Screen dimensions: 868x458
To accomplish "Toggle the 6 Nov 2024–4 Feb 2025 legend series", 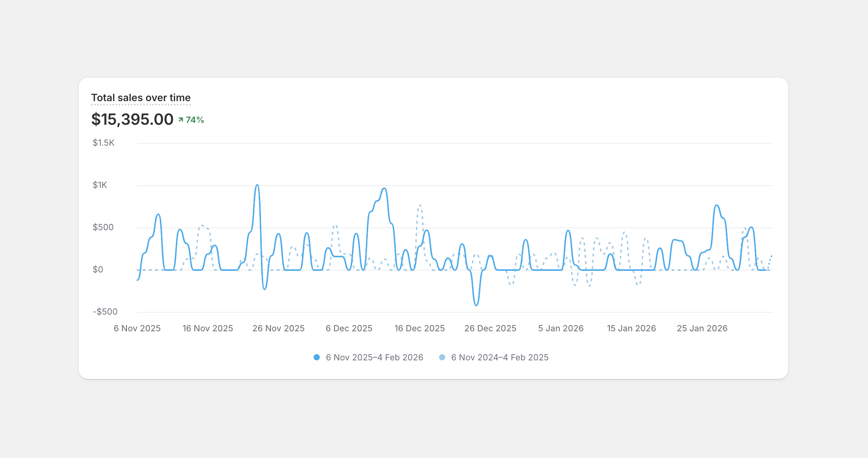I will click(499, 357).
